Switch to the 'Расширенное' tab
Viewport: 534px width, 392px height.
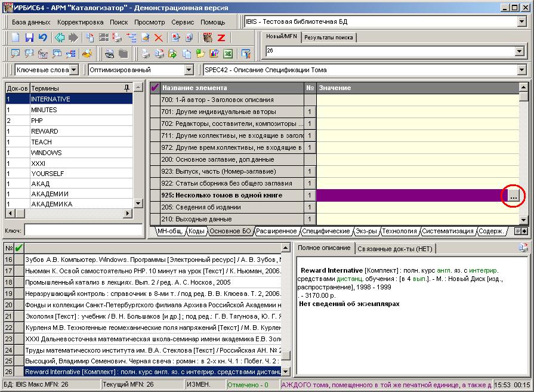277,231
